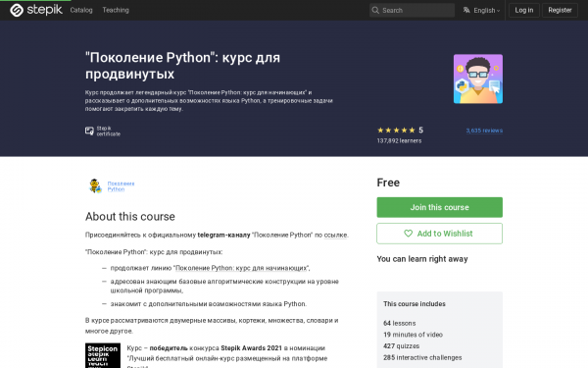Focus the Search input field
This screenshot has height=368, width=588.
[412, 10]
